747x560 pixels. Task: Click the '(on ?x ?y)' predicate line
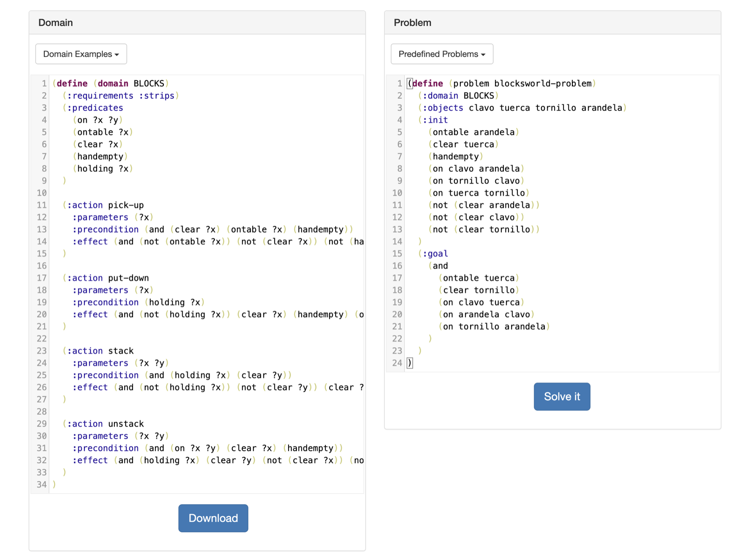click(98, 120)
